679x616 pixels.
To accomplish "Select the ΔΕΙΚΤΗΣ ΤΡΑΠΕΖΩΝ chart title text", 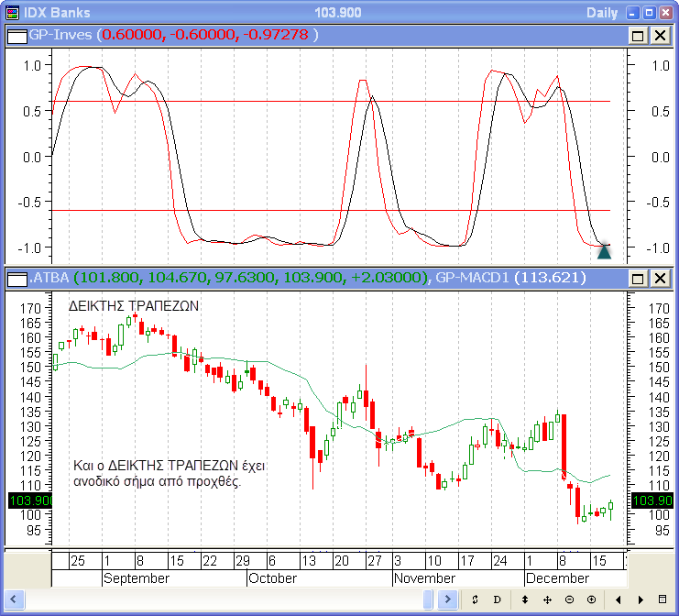I will coord(134,305).
